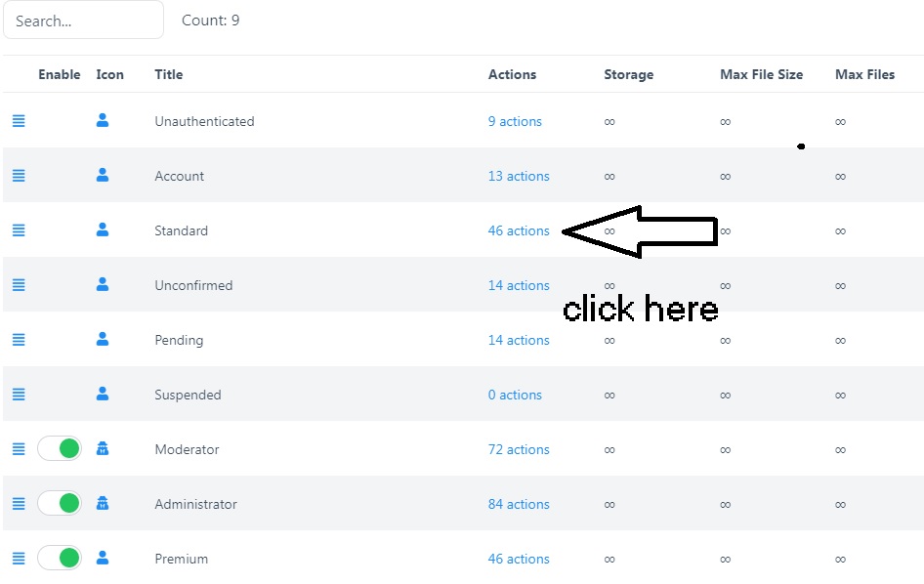924x584 pixels.
Task: Click the user icon in Pending row
Action: [x=103, y=340]
